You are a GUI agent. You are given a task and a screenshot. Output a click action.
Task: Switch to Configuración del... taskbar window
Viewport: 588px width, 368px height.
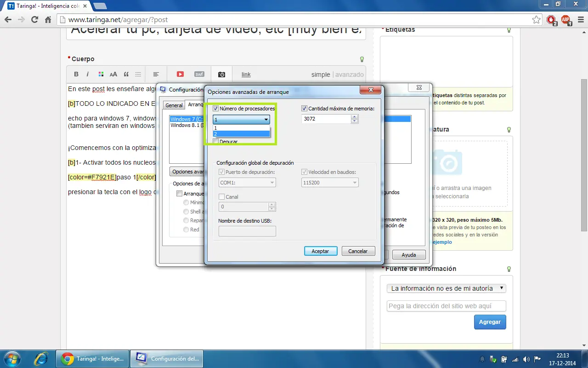pyautogui.click(x=167, y=359)
